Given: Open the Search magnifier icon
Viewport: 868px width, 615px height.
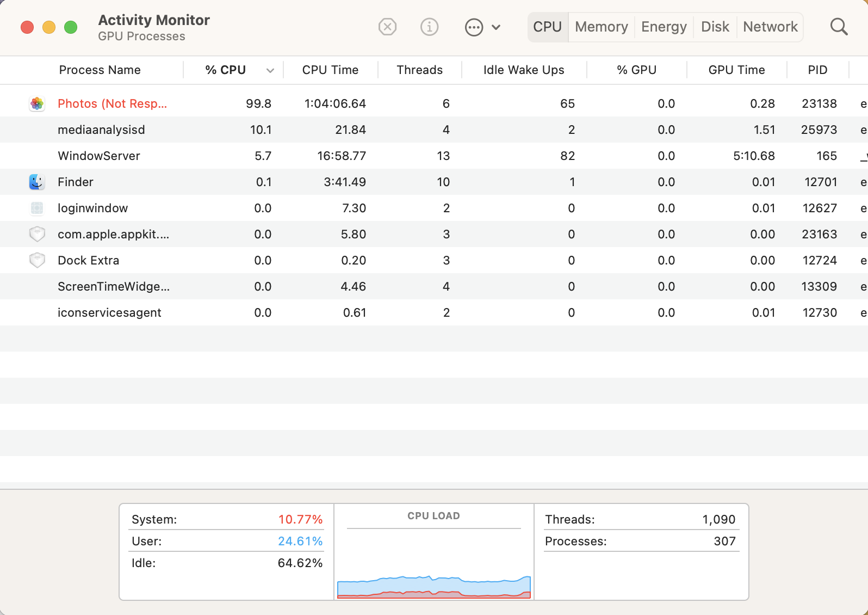Looking at the screenshot, I should point(839,27).
